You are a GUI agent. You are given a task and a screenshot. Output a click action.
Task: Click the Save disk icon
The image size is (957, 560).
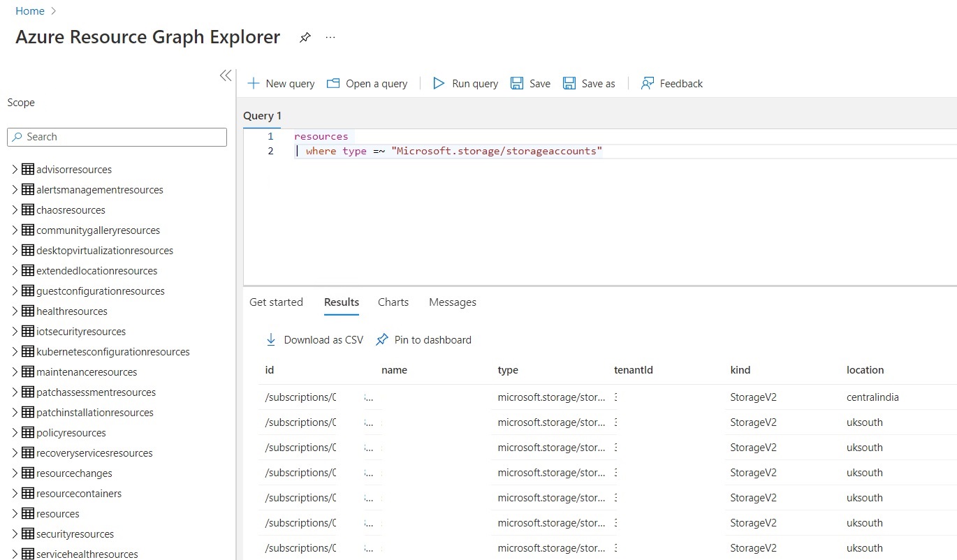517,84
